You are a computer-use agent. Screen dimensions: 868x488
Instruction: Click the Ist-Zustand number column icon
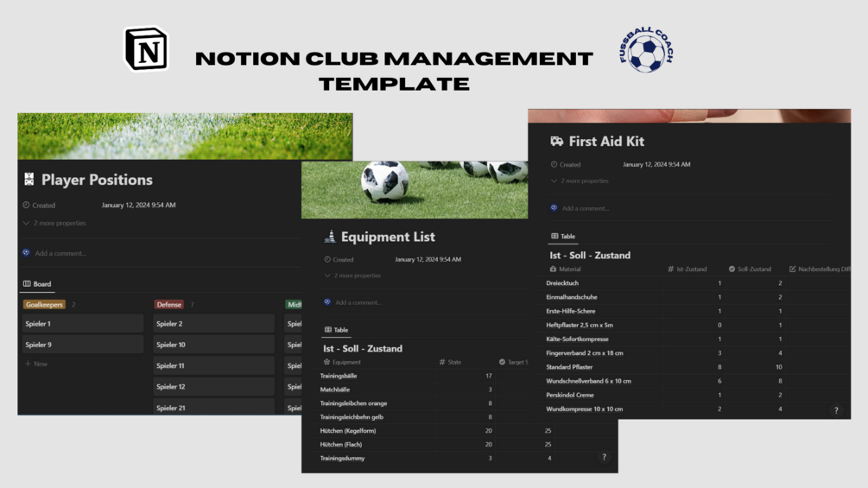point(670,269)
